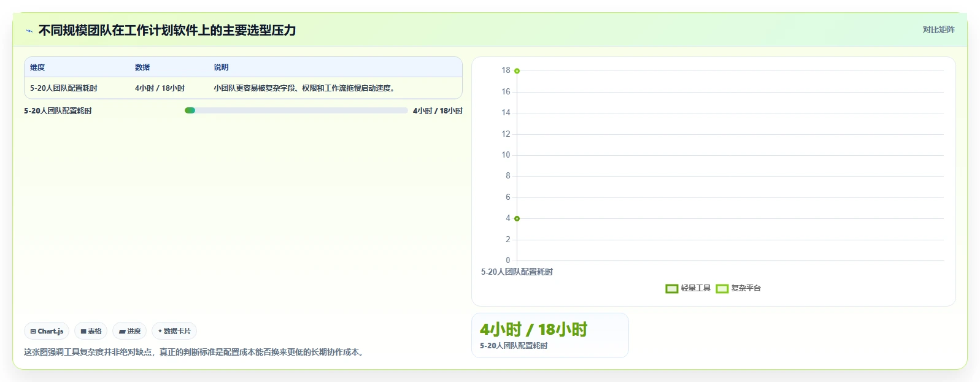Click the 4小时 / 18小时 table cell
The image size is (980, 382).
pyautogui.click(x=160, y=88)
